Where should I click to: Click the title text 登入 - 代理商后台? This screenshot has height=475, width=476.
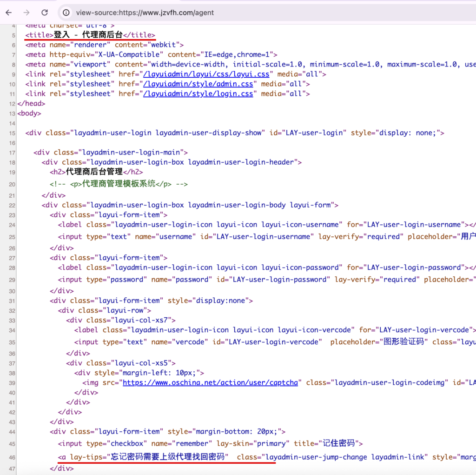[x=88, y=35]
